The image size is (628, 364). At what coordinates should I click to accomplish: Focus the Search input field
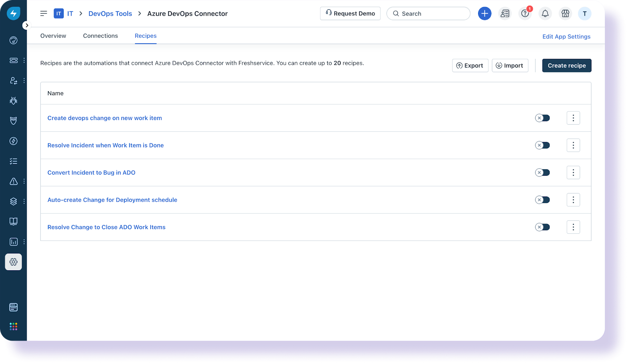[x=428, y=13]
